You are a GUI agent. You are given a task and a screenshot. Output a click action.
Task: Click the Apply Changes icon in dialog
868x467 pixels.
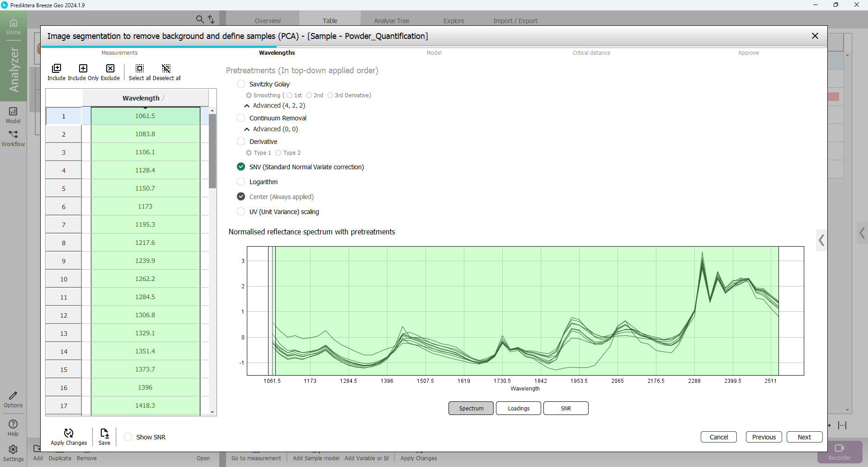(x=69, y=434)
